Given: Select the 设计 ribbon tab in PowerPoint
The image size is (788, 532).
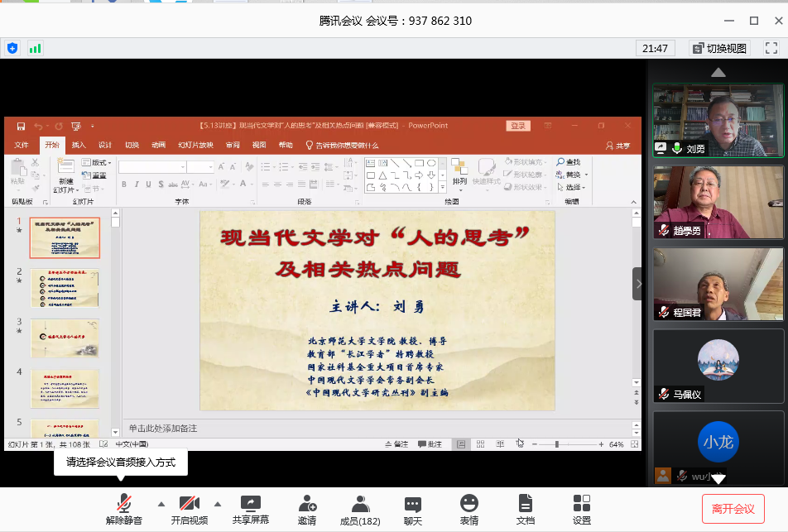Looking at the screenshot, I should click(x=105, y=145).
